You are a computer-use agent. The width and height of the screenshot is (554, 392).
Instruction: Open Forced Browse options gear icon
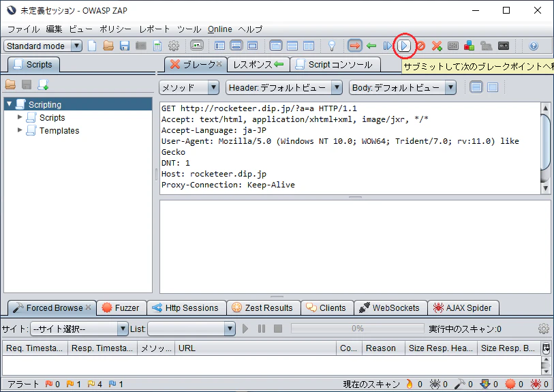coord(543,329)
